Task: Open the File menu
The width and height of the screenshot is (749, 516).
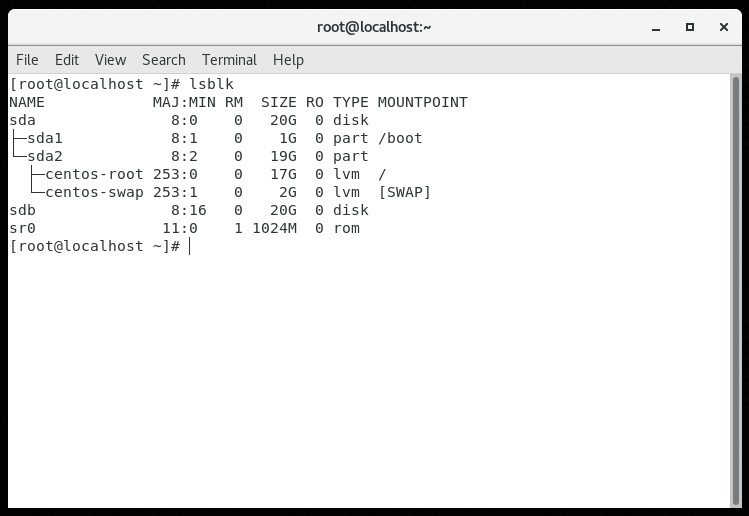Action: tap(27, 60)
